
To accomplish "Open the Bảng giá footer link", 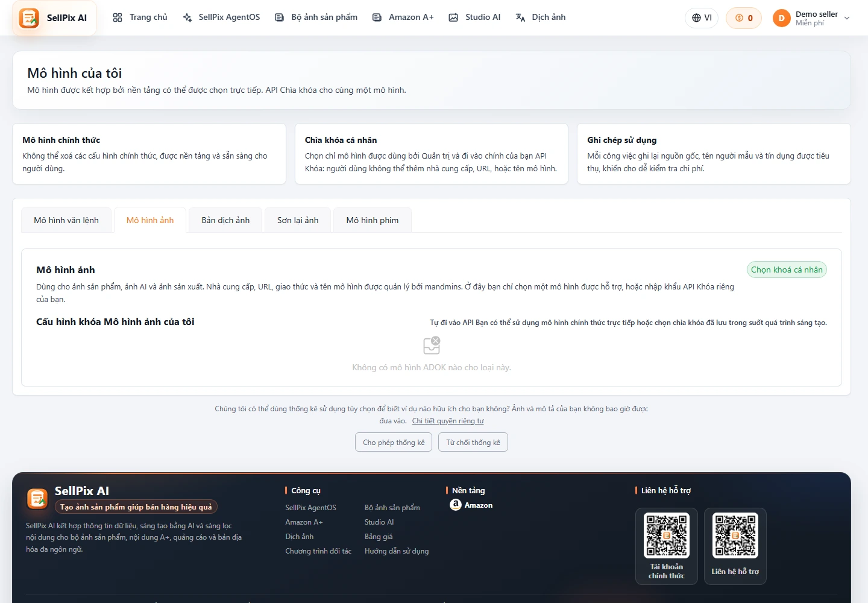I will (x=379, y=537).
